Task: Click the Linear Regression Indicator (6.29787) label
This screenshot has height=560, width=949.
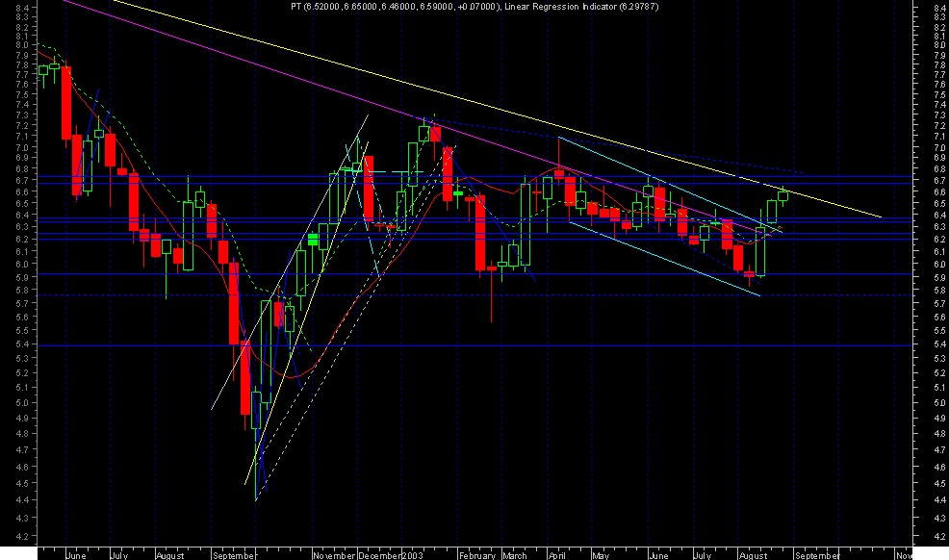Action: coord(581,7)
